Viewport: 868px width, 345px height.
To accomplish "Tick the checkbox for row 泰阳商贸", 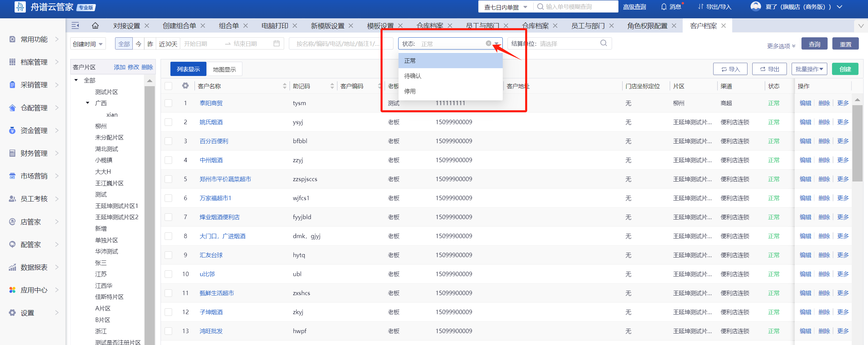I will tap(168, 103).
